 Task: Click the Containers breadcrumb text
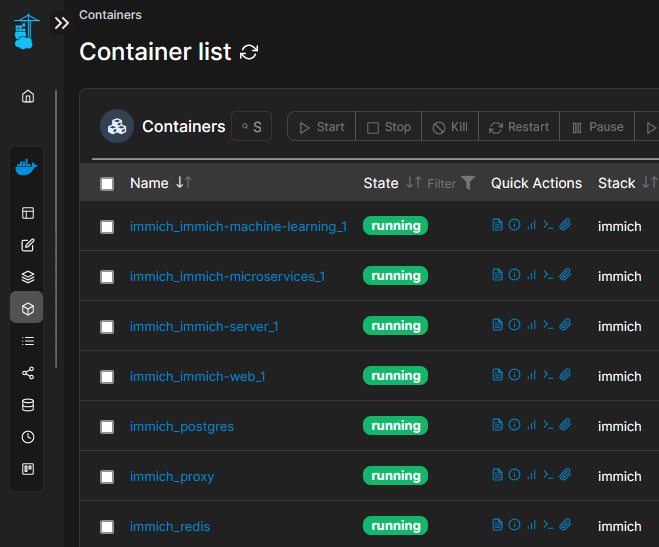pos(110,15)
